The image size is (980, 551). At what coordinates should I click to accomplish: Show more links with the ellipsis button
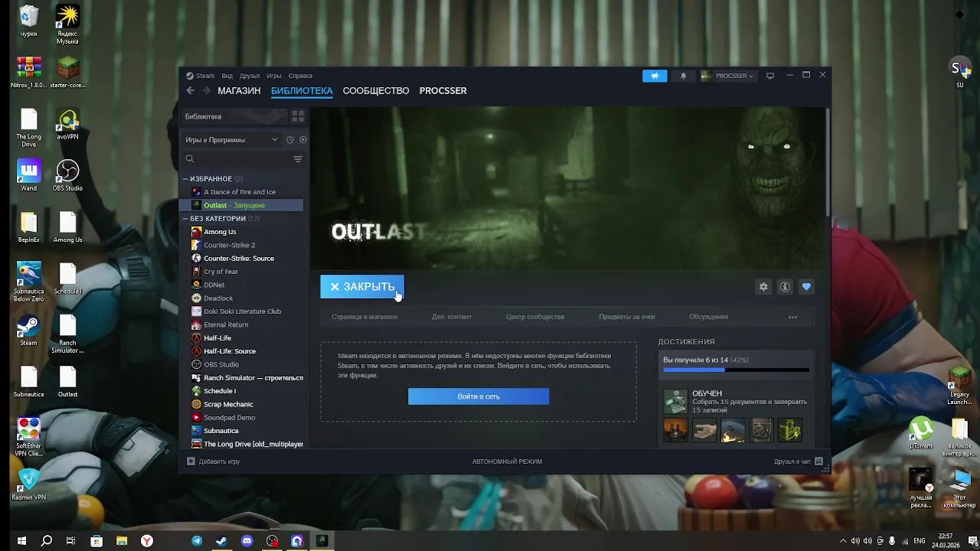tap(792, 317)
